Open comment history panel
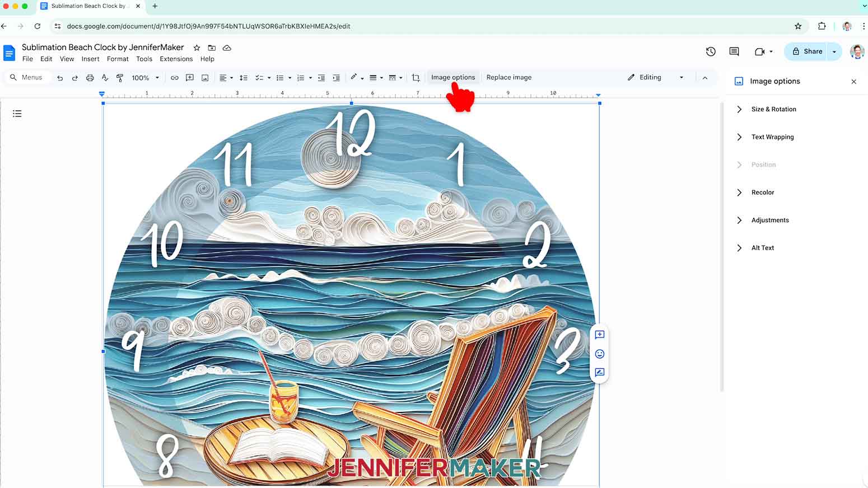 pos(734,51)
